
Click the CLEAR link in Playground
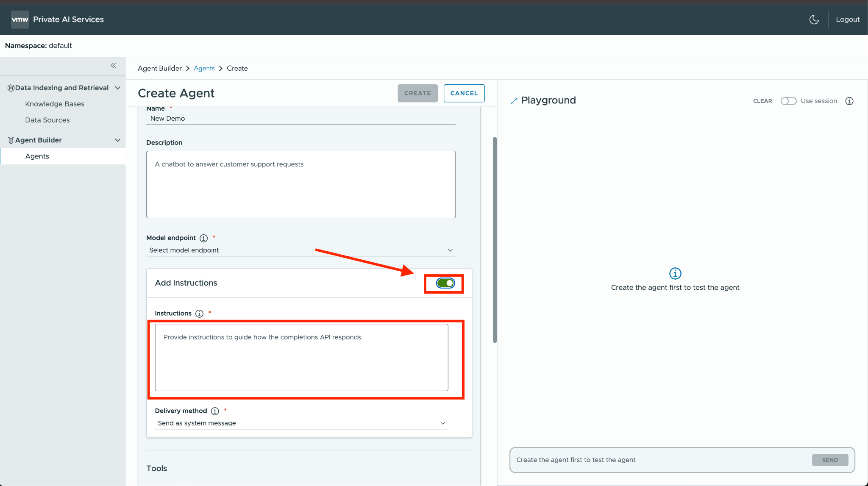(762, 101)
